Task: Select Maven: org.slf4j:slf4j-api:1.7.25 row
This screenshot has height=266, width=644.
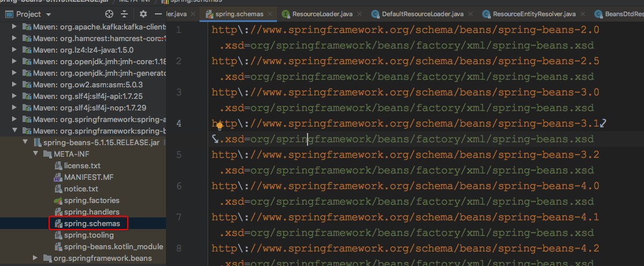Action: (x=83, y=96)
